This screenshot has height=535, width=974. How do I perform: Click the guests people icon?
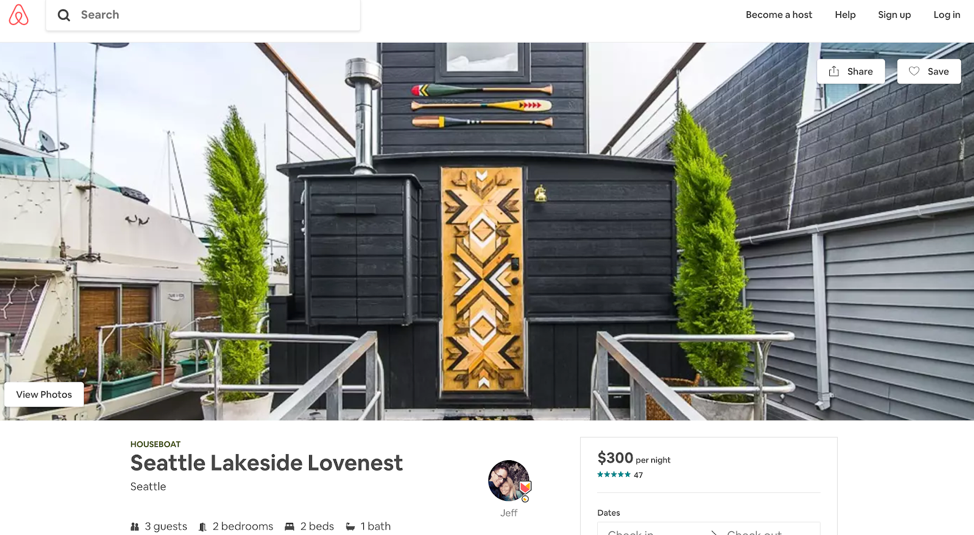(135, 526)
